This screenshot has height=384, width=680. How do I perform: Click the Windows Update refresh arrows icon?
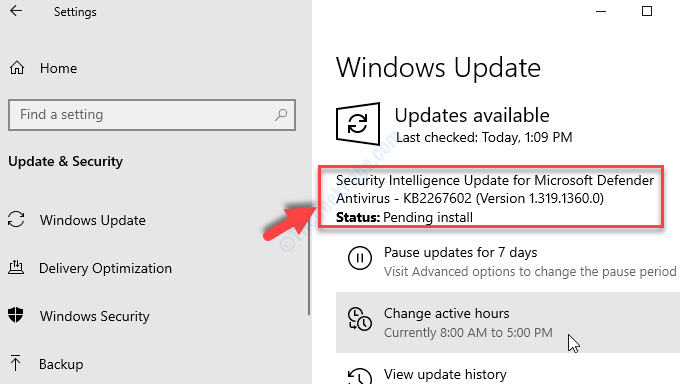point(16,219)
